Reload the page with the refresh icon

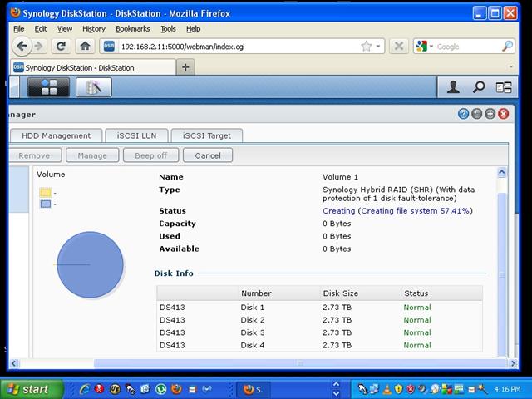61,46
